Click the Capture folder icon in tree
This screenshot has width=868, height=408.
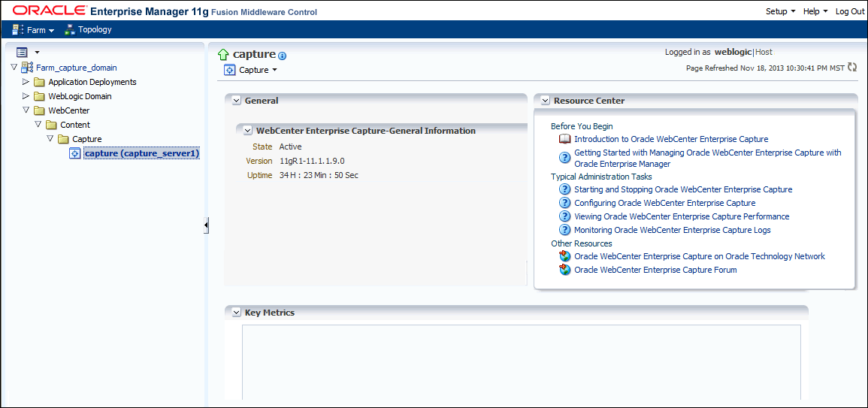[64, 139]
